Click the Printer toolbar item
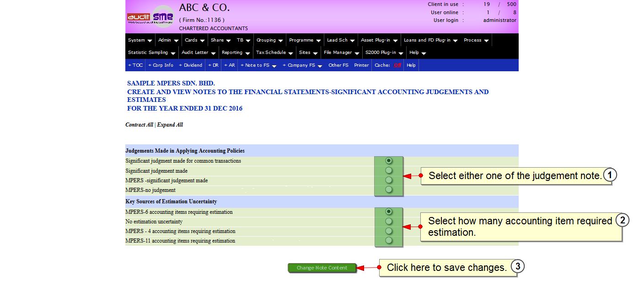This screenshot has width=644, height=291. tap(361, 65)
